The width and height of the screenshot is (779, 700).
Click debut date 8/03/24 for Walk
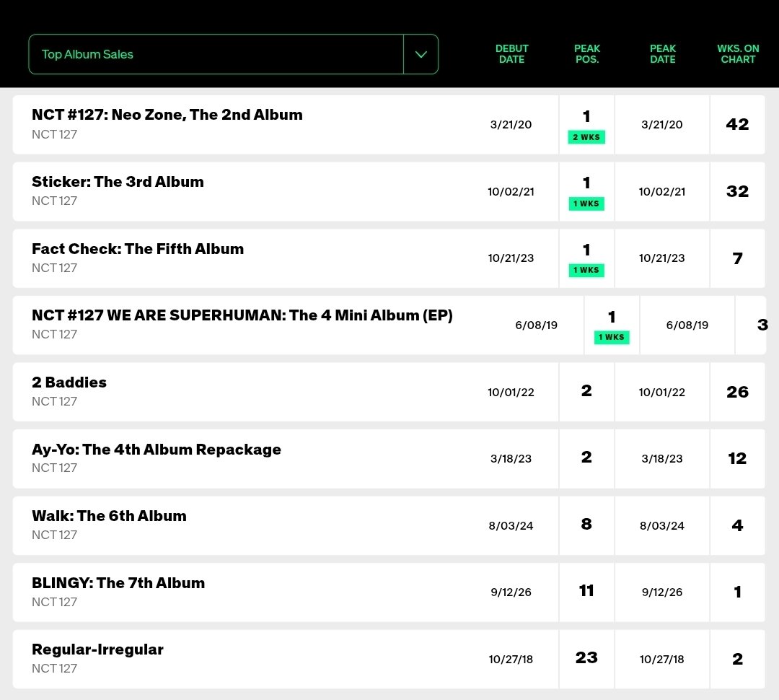click(511, 526)
